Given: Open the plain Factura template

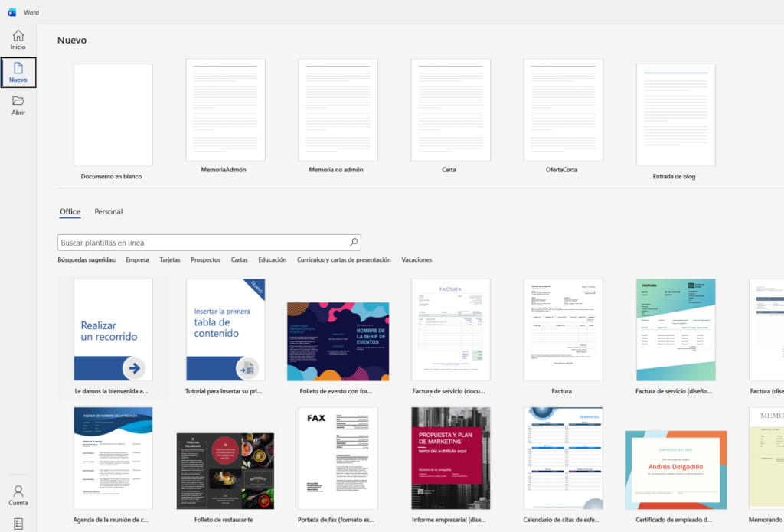Looking at the screenshot, I should coord(563,330).
